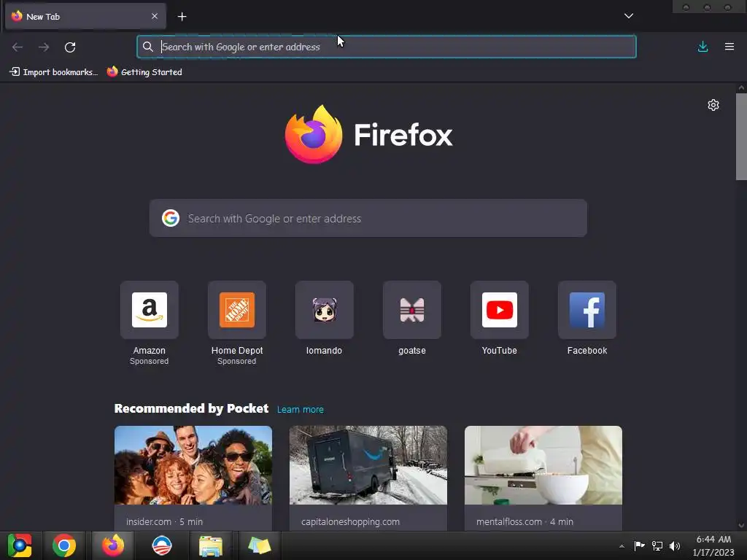The height and width of the screenshot is (560, 747).
Task: Click the personalize new tab gear icon
Action: pyautogui.click(x=713, y=105)
